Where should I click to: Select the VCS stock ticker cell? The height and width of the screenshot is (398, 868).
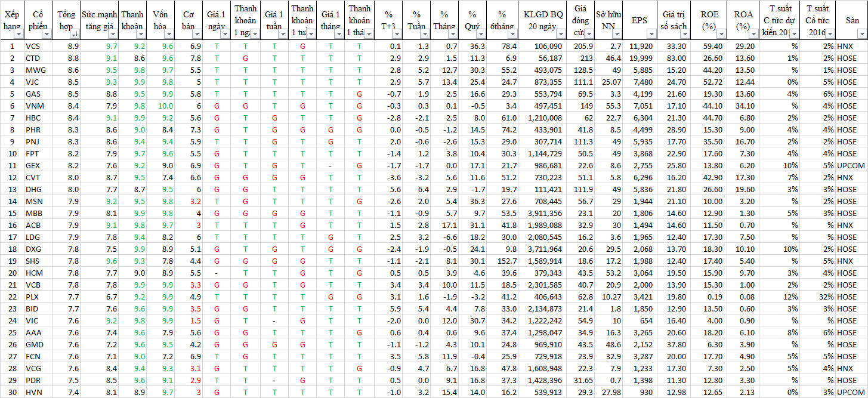[x=39, y=46]
